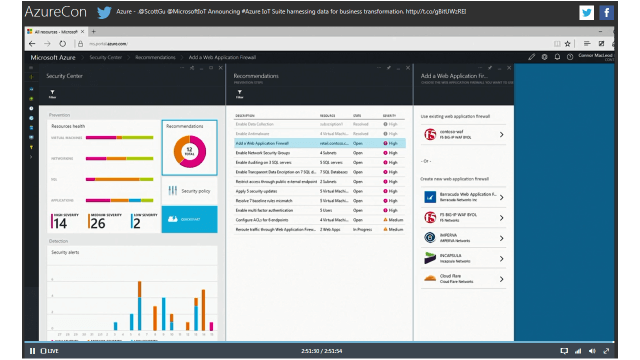This screenshot has width=640, height=360.
Task: Expand the Barracuda Web Application Firewall option
Action: [x=464, y=197]
